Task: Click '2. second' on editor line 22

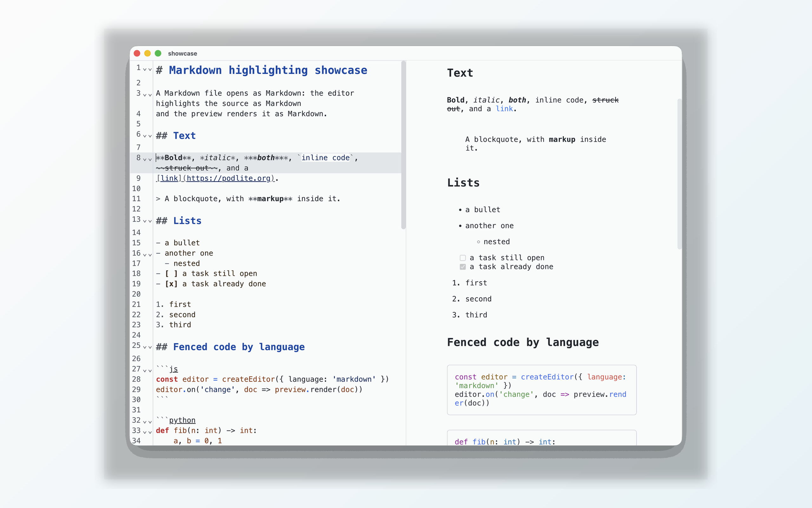Action: coord(176,315)
